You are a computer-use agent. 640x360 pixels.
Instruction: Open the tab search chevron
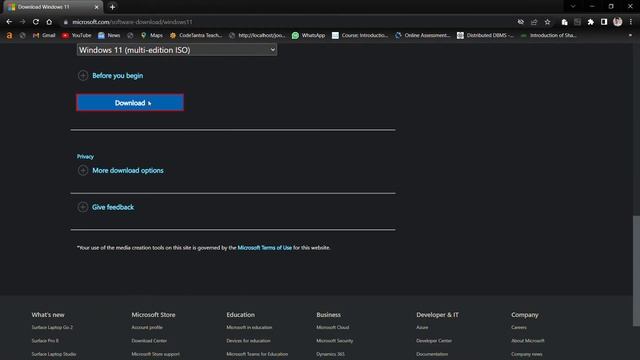pyautogui.click(x=573, y=7)
